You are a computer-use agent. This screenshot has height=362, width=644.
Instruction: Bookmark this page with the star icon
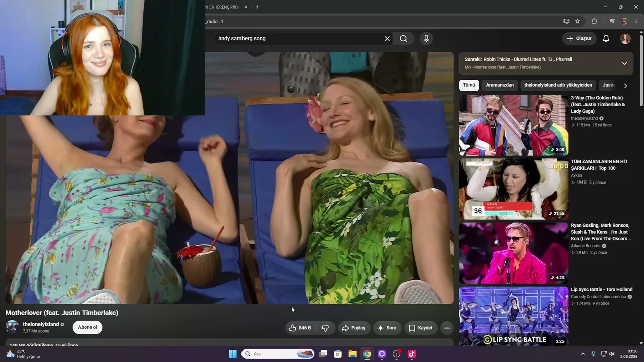point(577,21)
